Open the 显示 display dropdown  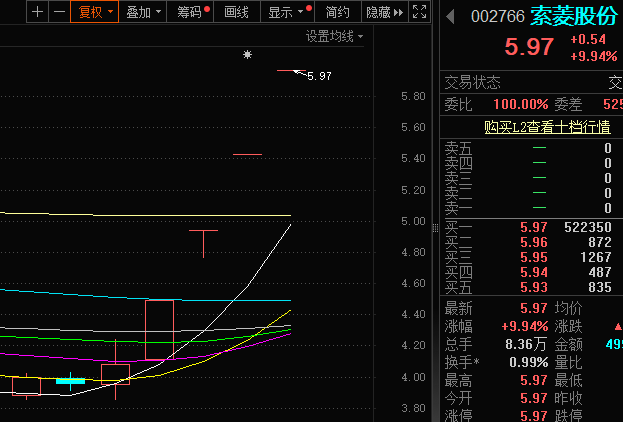click(287, 12)
